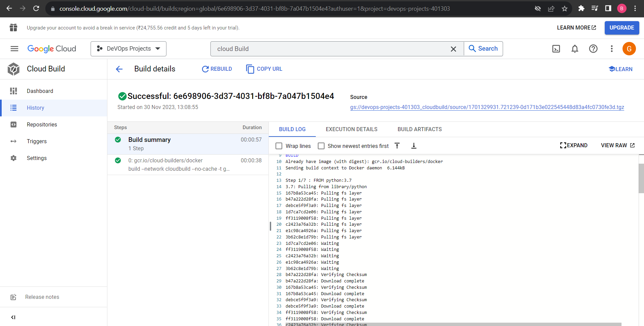Click the browser address bar URL

(x=254, y=8)
